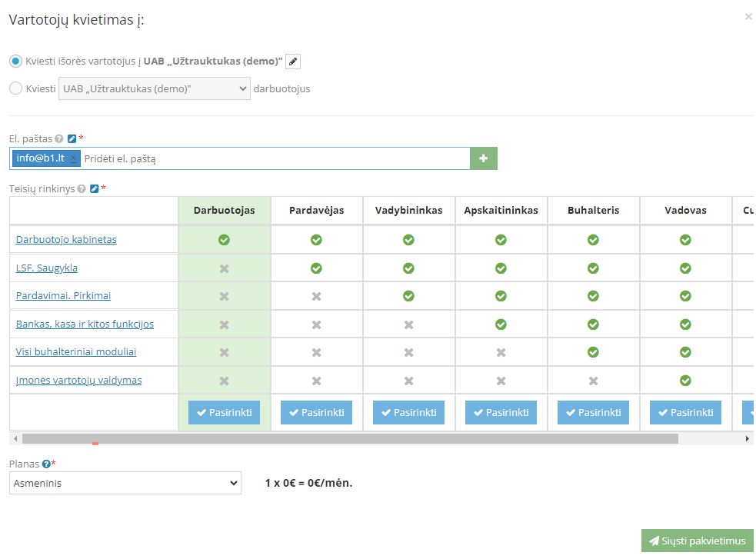Click Pasirinkti button under Vadovas
Viewport: 756px width, 559px height.
[685, 412]
